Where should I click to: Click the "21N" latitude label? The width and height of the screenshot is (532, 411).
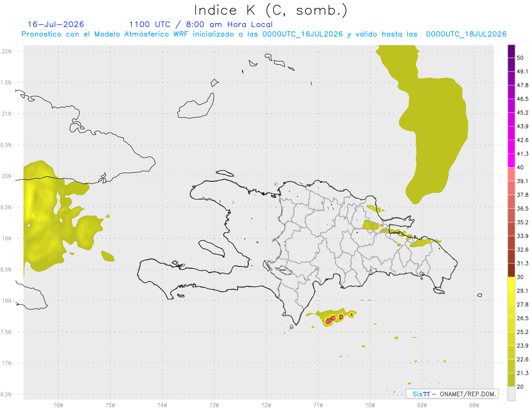6,114
